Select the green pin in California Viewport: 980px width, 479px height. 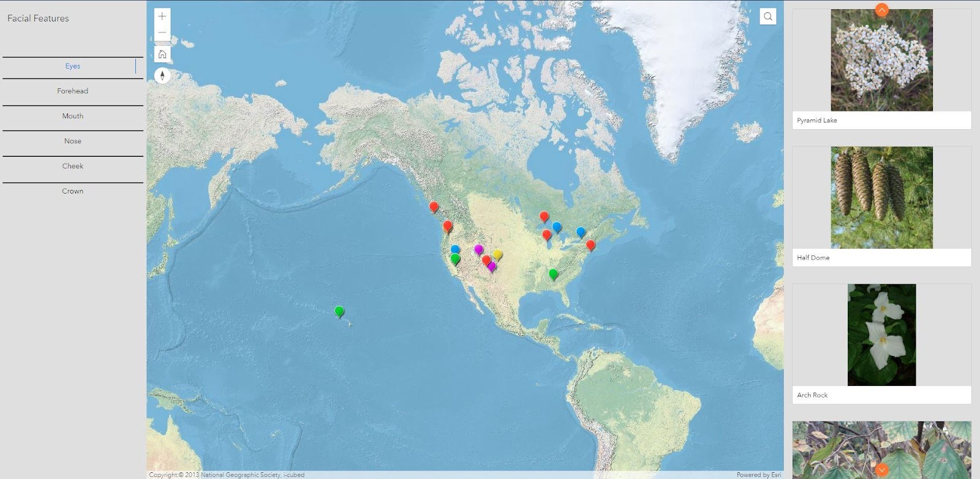pos(455,259)
